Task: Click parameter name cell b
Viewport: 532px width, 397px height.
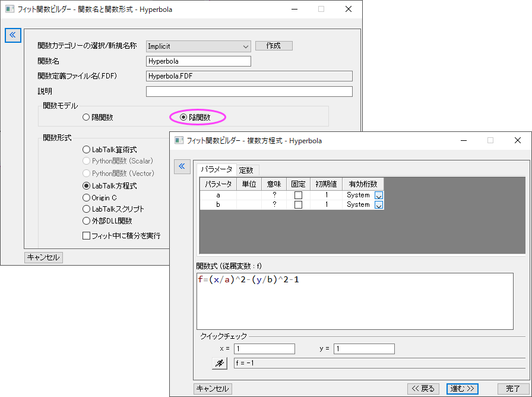Action: 218,205
